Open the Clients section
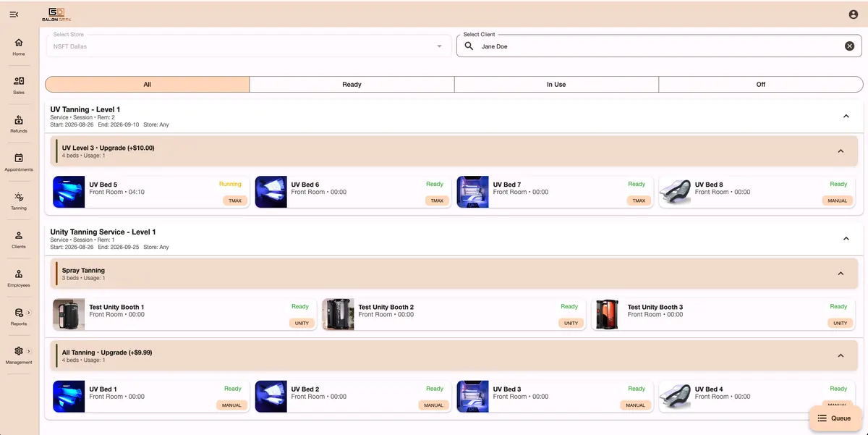This screenshot has height=435, width=868. [x=19, y=239]
